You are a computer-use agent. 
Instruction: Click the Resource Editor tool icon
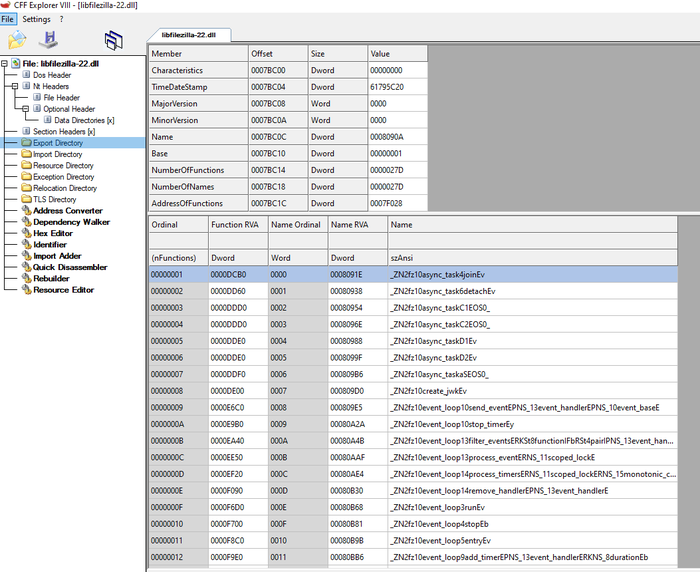point(27,290)
